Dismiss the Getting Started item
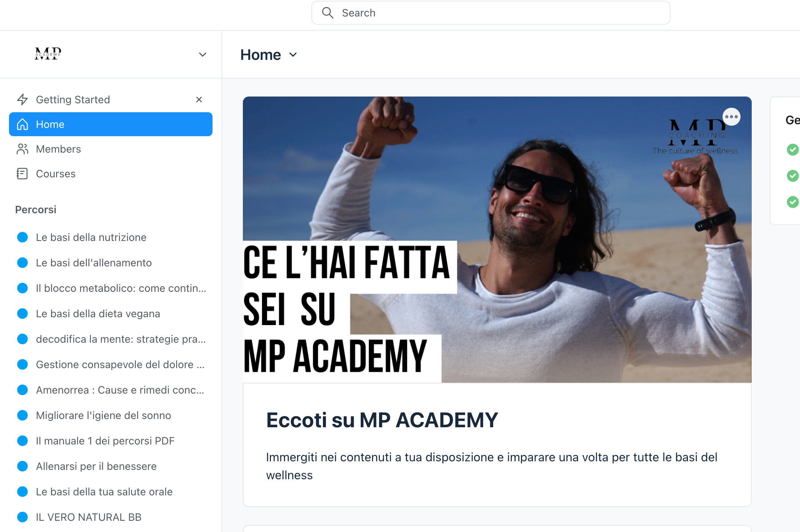The width and height of the screenshot is (800, 532). [199, 100]
